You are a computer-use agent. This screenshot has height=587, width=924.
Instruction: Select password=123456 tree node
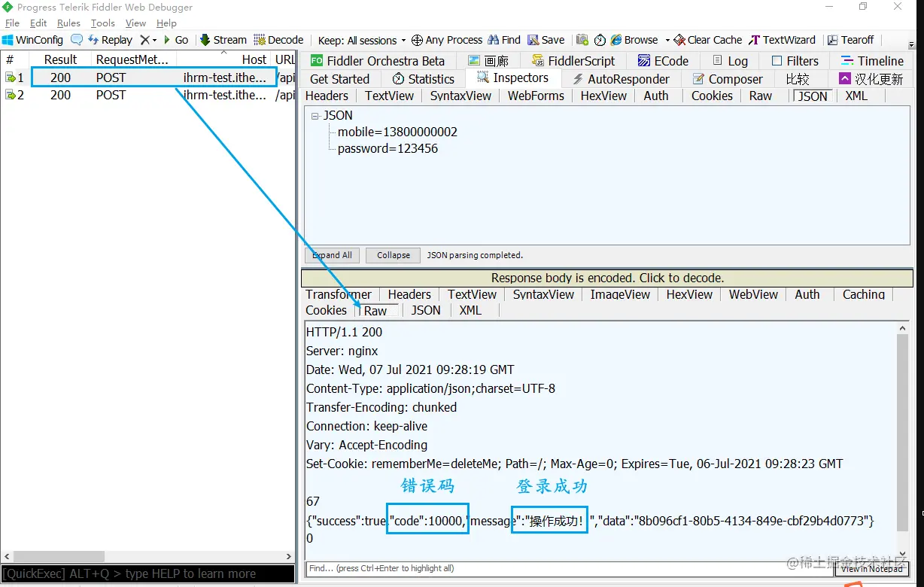coord(388,148)
